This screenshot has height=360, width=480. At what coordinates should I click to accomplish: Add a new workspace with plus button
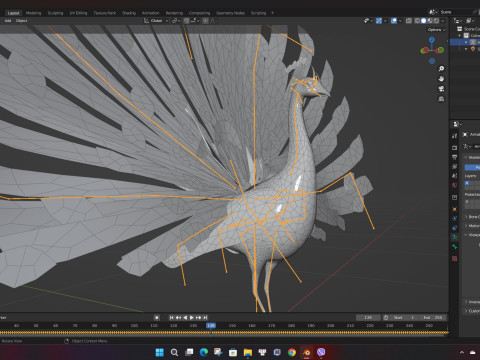272,13
